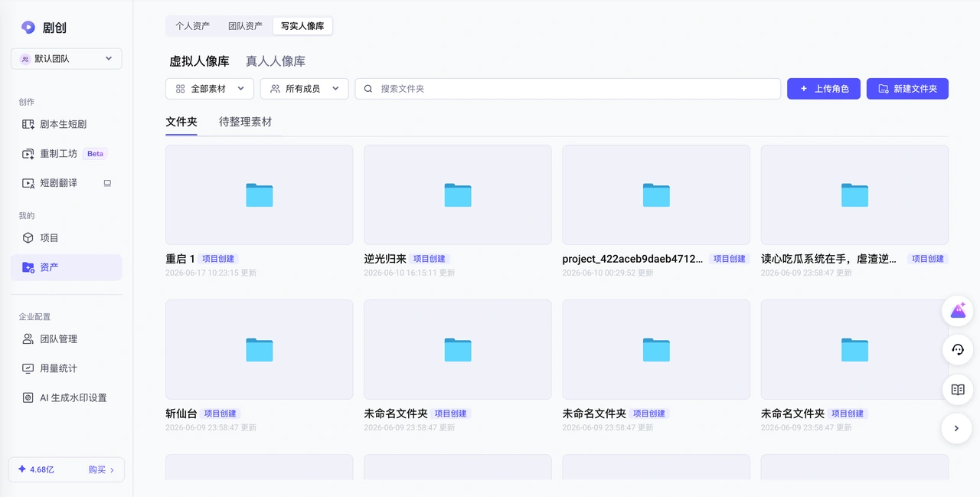Click the search magnifier icon
The height and width of the screenshot is (497, 980).
[x=368, y=89]
